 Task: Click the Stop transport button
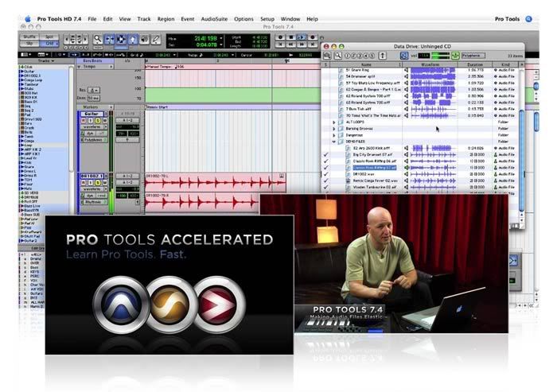coord(291,37)
